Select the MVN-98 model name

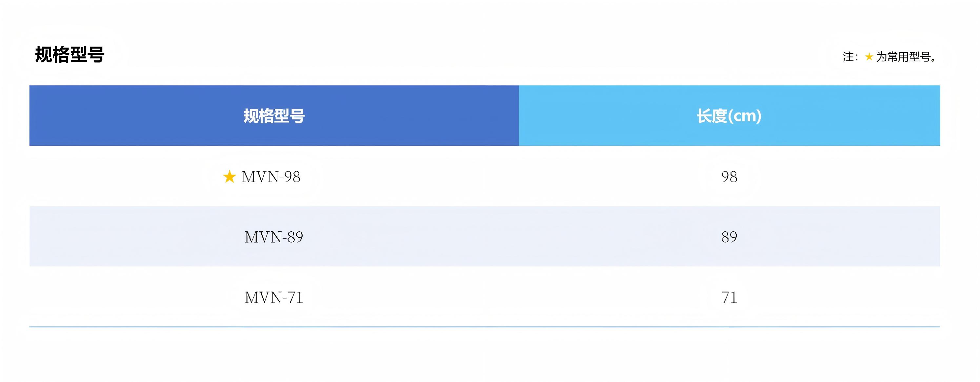[x=271, y=177]
